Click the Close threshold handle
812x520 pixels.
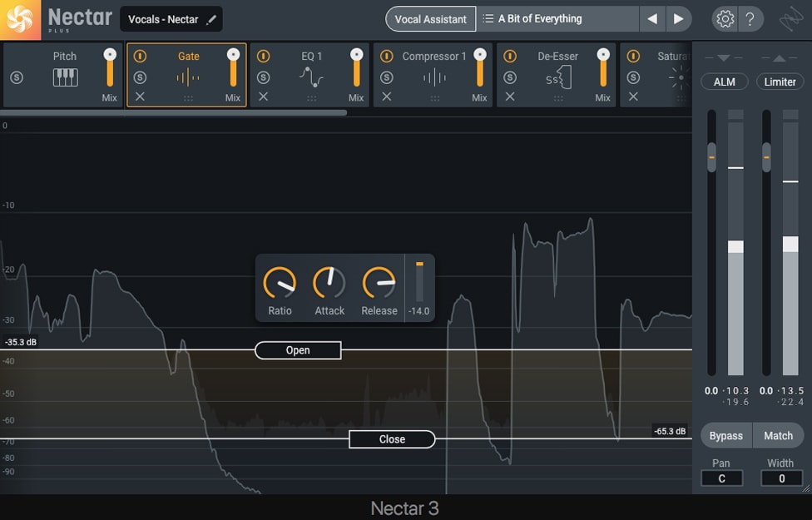click(392, 439)
